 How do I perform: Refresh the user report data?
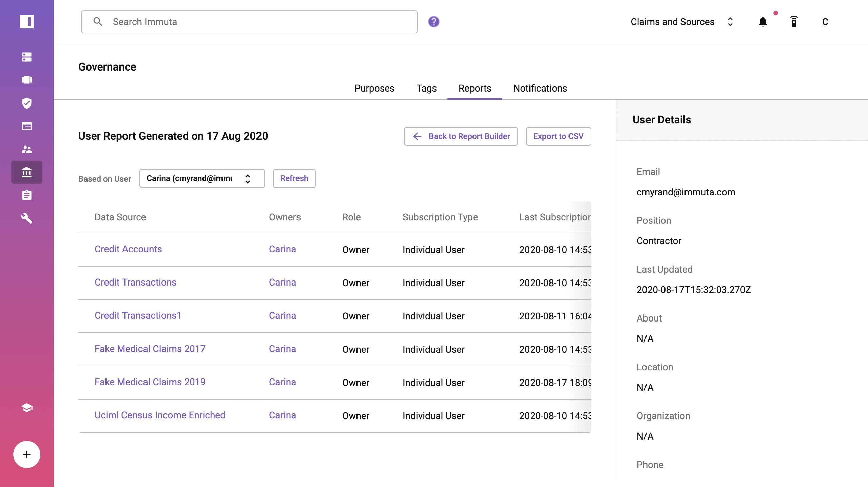[294, 178]
